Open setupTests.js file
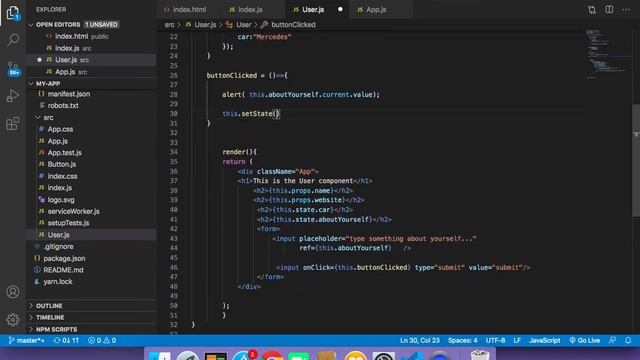Viewport: 640px width, 360px height. (x=68, y=223)
